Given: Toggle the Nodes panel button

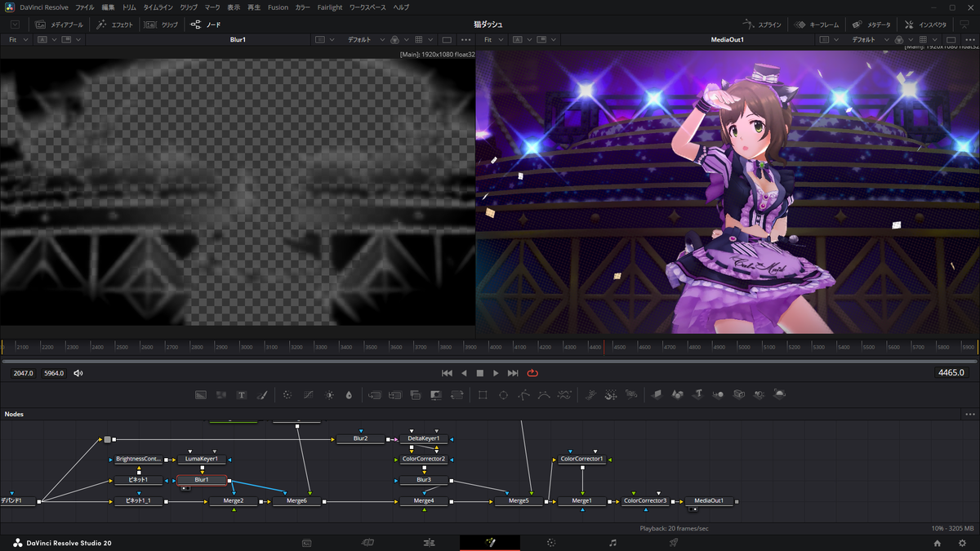Looking at the screenshot, I should [206, 24].
